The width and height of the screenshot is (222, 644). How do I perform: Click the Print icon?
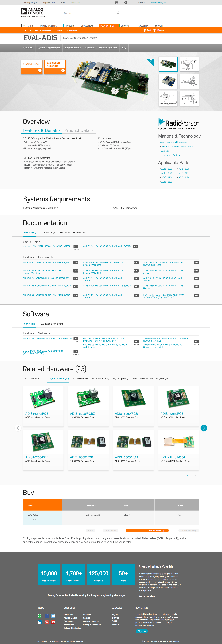(x=144, y=30)
